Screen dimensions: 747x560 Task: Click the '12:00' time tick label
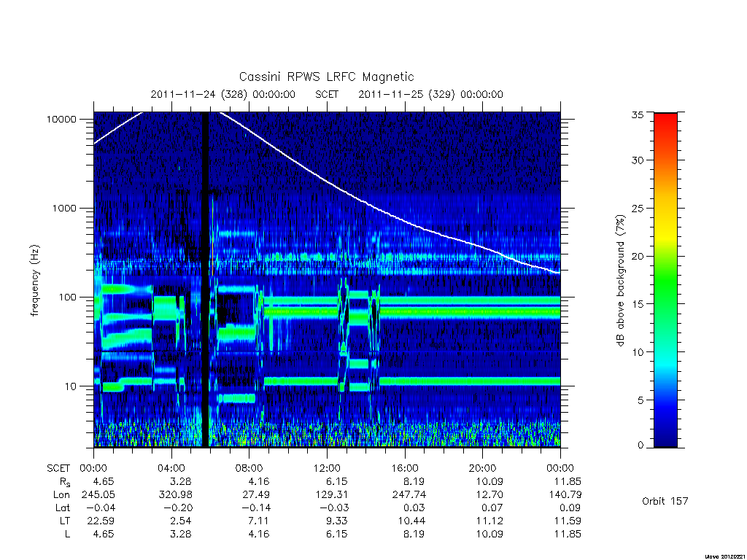point(327,469)
